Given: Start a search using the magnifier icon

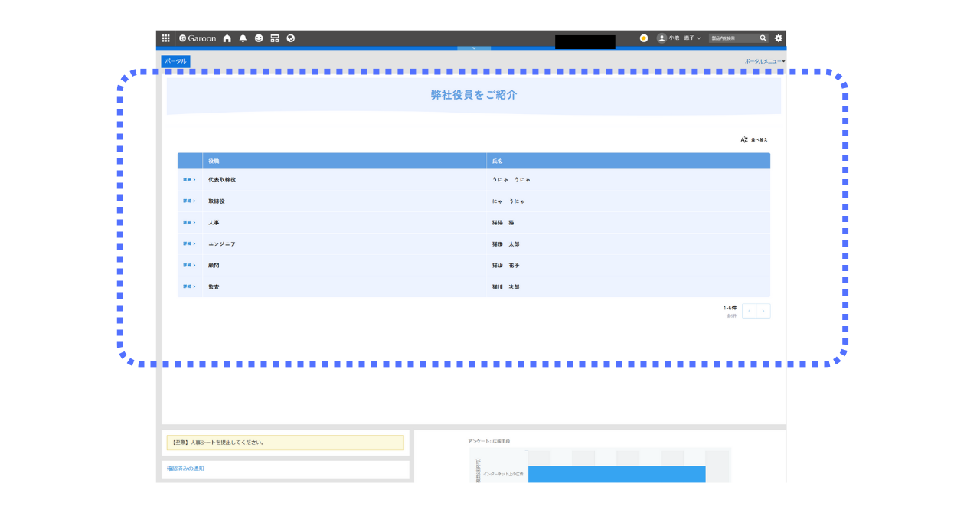Looking at the screenshot, I should 763,38.
